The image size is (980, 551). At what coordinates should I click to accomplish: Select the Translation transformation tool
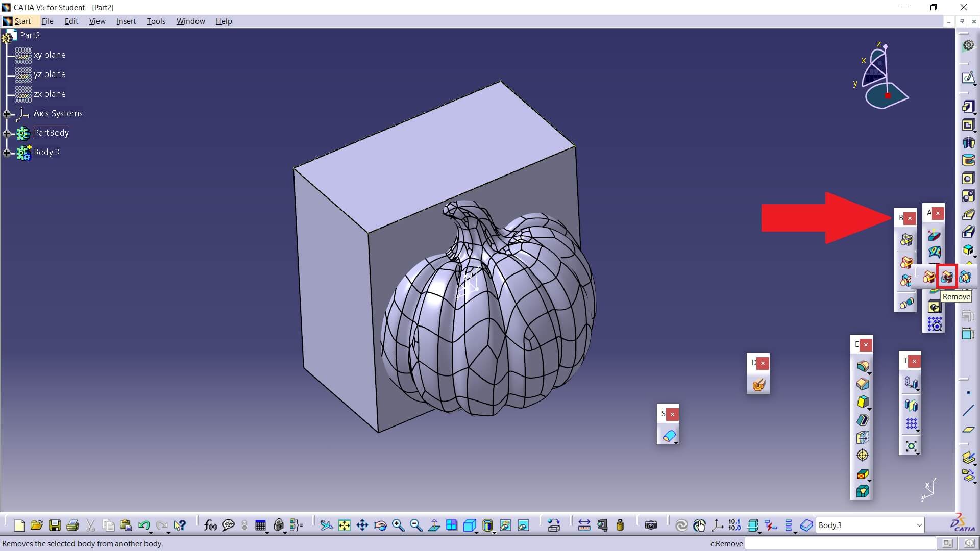pos(911,383)
